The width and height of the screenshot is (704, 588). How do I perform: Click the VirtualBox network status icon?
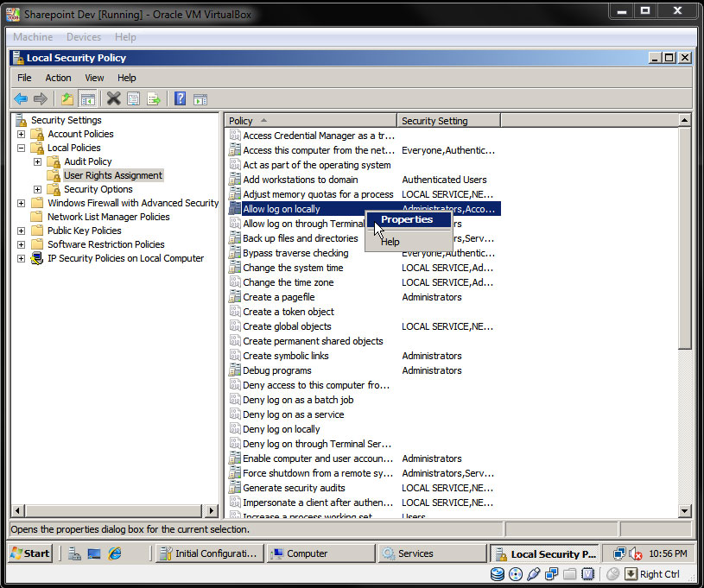click(x=551, y=574)
